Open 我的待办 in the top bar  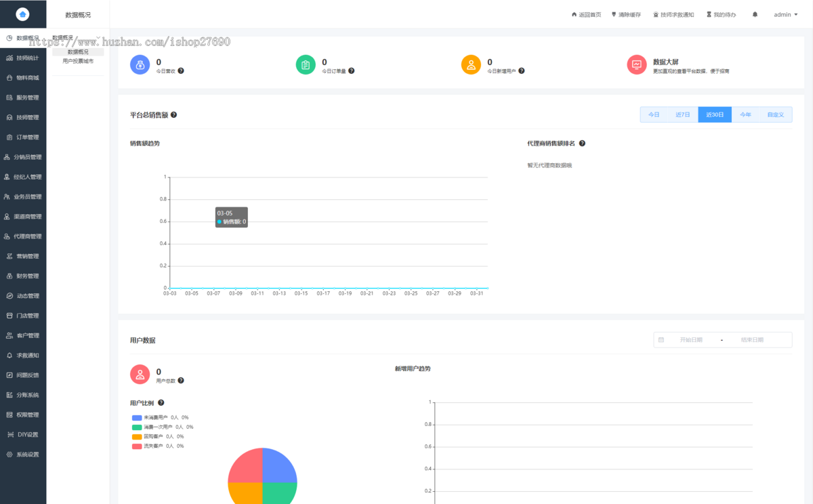pos(721,14)
